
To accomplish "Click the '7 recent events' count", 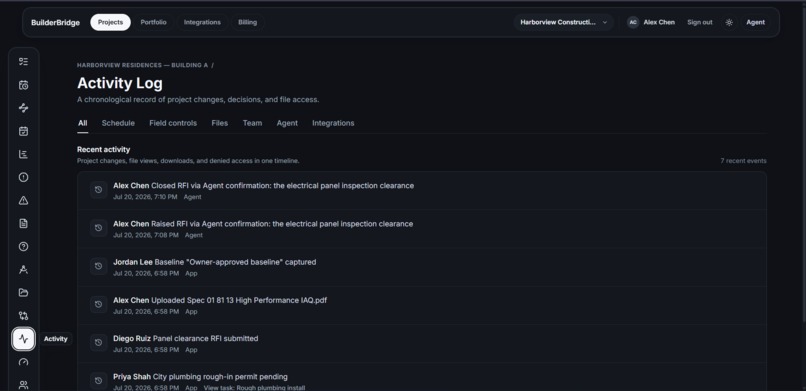I will pyautogui.click(x=743, y=161).
